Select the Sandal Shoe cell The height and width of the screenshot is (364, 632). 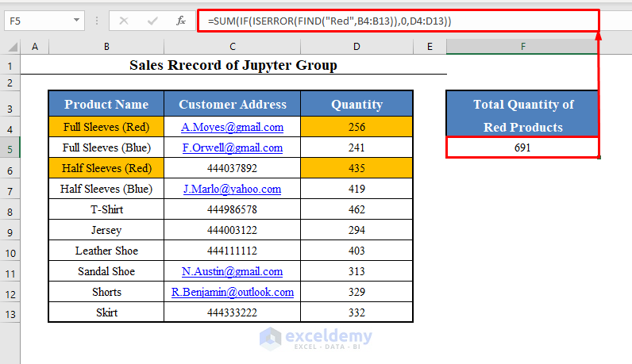[x=106, y=271]
